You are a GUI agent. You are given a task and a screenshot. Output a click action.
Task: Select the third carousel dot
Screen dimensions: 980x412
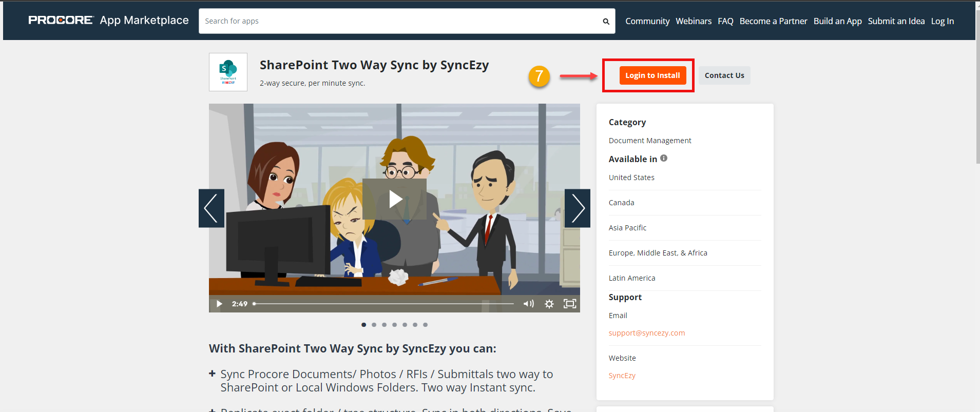pos(385,325)
